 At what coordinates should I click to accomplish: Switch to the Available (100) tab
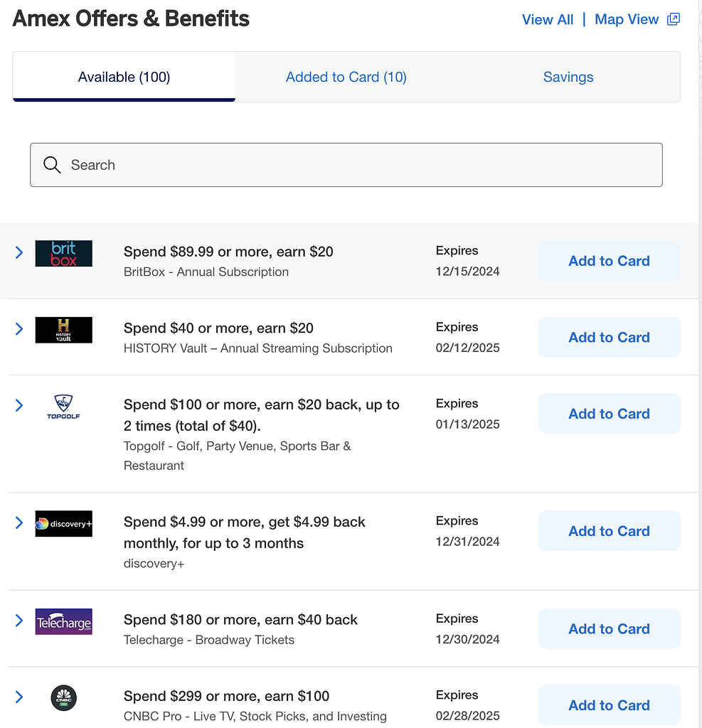click(124, 77)
